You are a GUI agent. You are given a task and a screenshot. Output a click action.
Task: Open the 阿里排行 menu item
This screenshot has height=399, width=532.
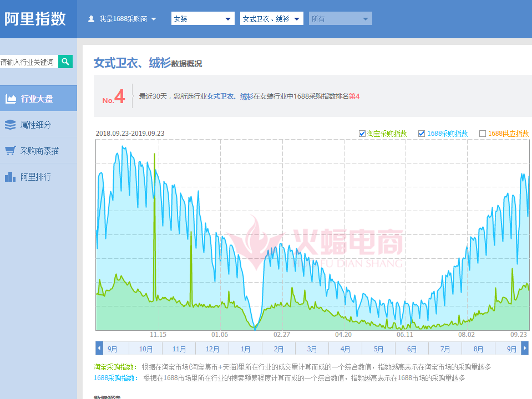click(38, 177)
